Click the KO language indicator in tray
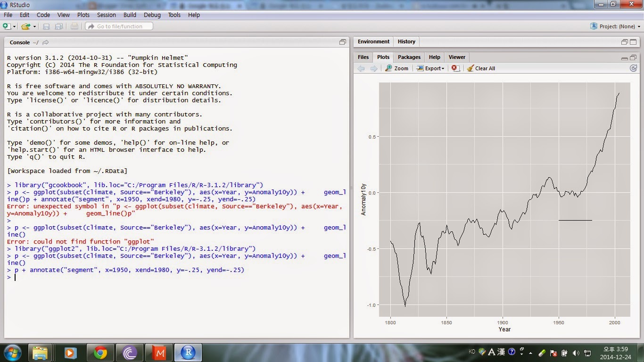Screen dimensions: 644x362 point(472,352)
